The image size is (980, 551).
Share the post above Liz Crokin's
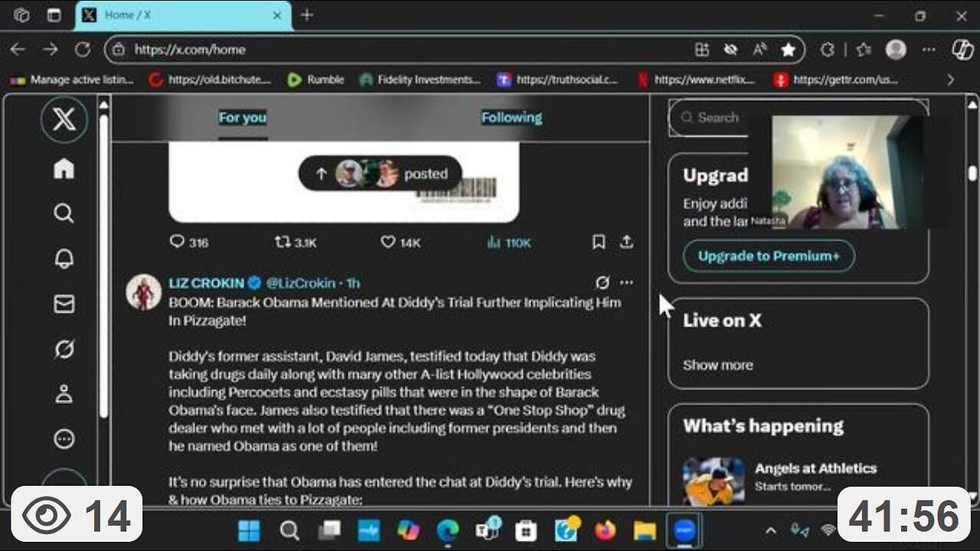click(x=626, y=242)
